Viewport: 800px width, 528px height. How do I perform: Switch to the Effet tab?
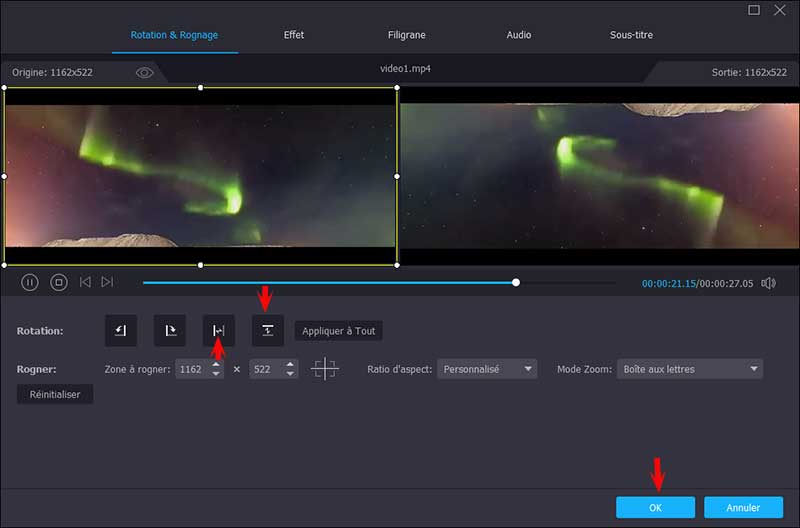pyautogui.click(x=294, y=35)
